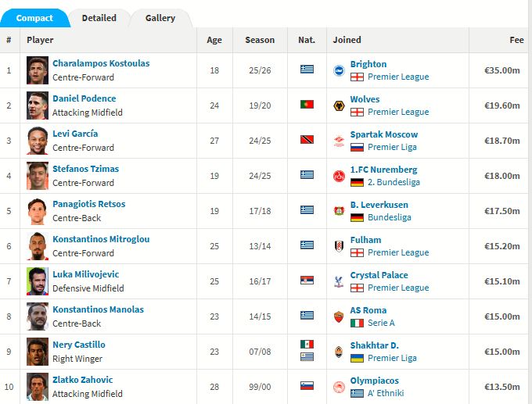Open the Konstantinos Mitroglou player link

pyautogui.click(x=101, y=239)
